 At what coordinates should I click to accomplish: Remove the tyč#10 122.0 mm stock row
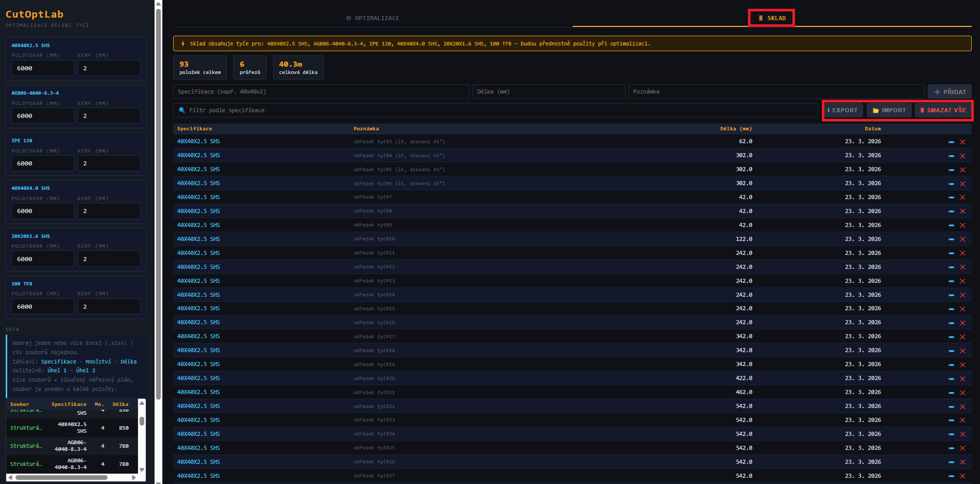tap(962, 239)
